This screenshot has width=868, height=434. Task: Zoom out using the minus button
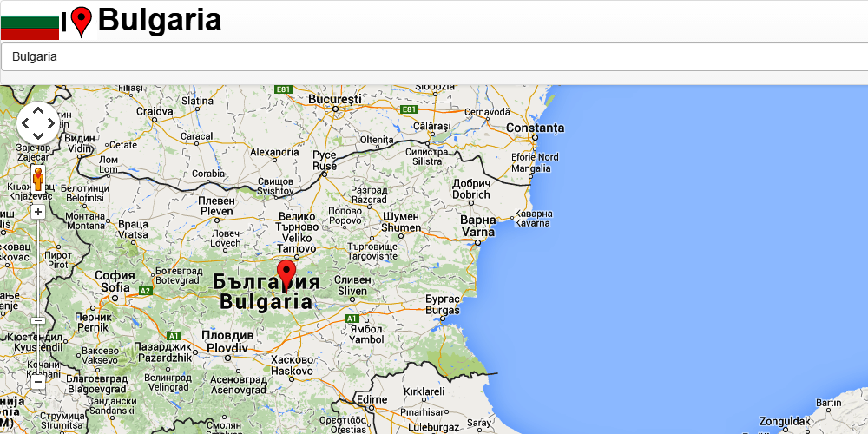point(37,382)
